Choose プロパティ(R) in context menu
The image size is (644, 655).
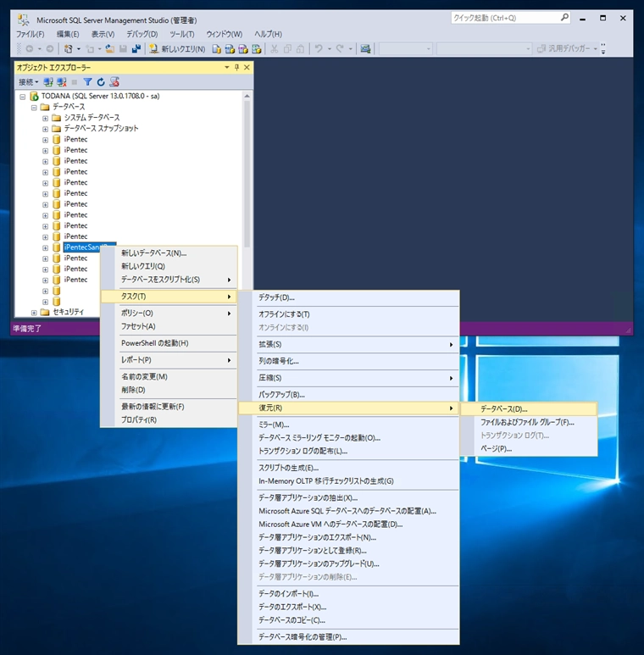point(169,419)
